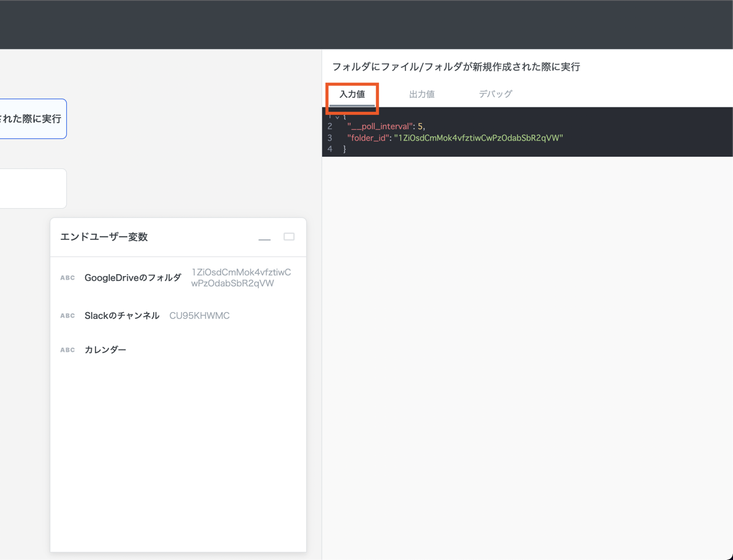Screen dimensions: 733x560
Task: Select the Slackのチャンネル variable name
Action: [122, 316]
